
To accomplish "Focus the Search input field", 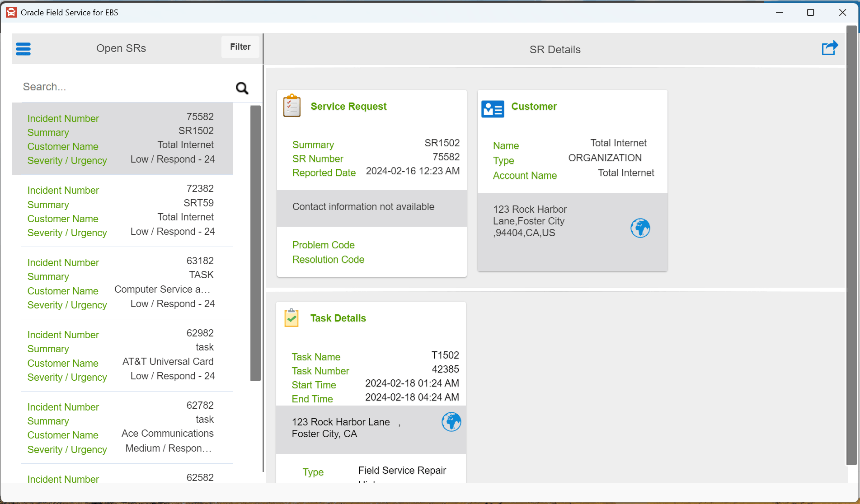I will click(x=127, y=87).
